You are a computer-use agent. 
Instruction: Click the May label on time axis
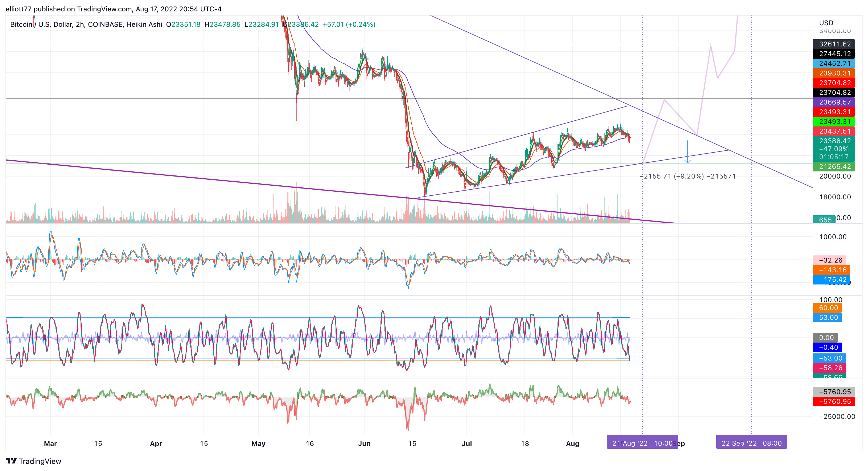point(258,444)
